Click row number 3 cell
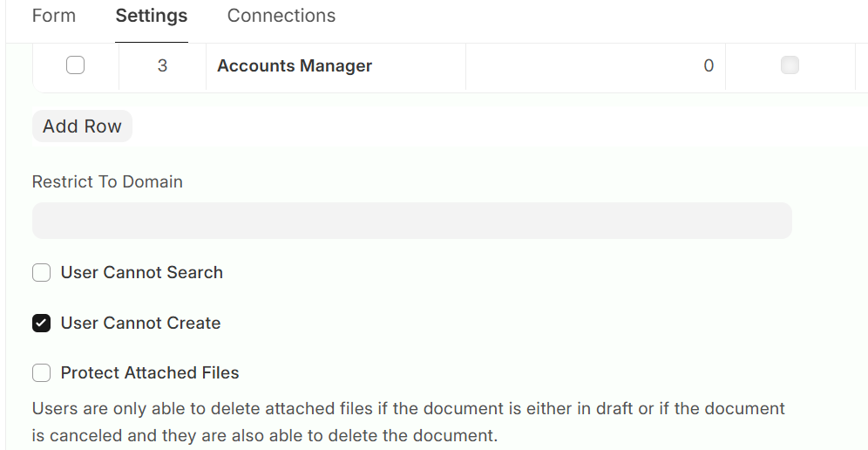Viewport: 868px width, 450px height. tap(162, 65)
